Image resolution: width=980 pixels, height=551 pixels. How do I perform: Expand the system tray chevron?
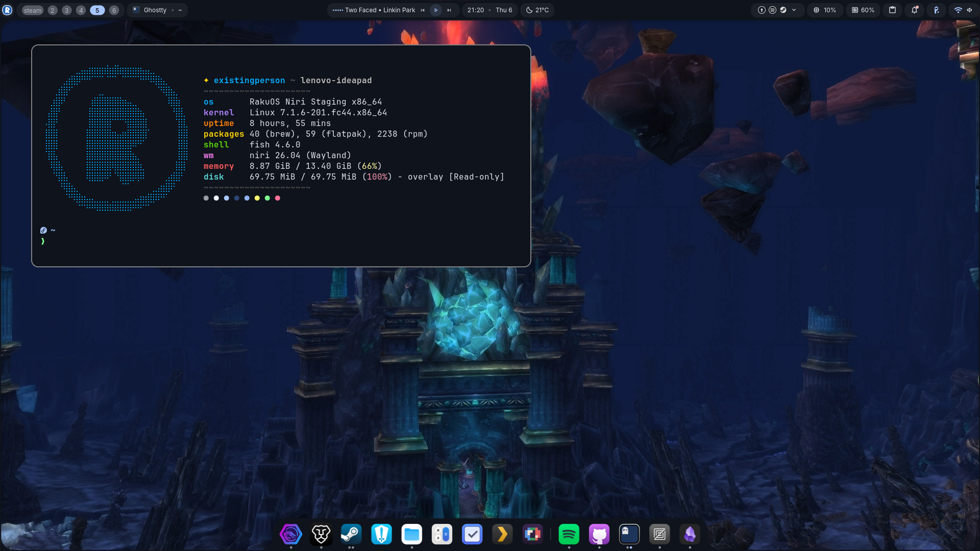click(794, 10)
